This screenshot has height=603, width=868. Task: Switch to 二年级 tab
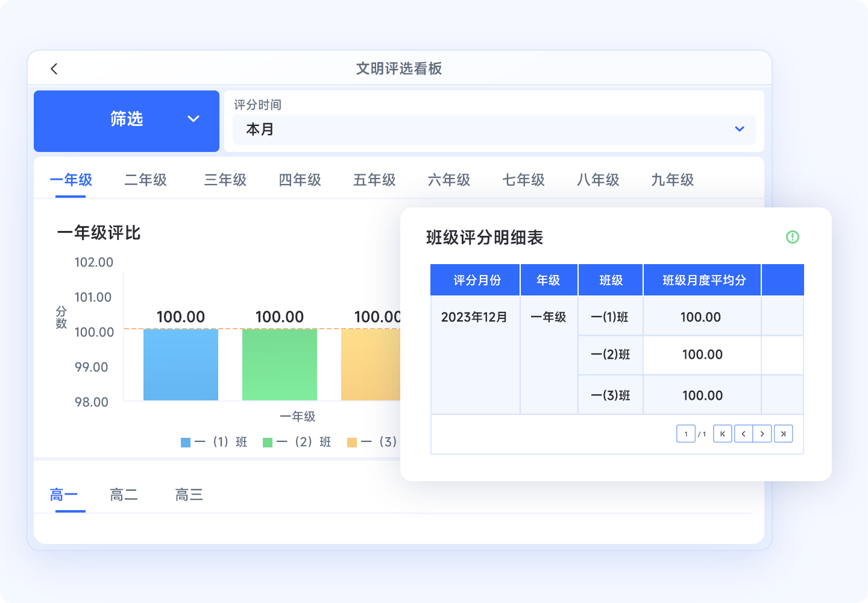(x=145, y=180)
